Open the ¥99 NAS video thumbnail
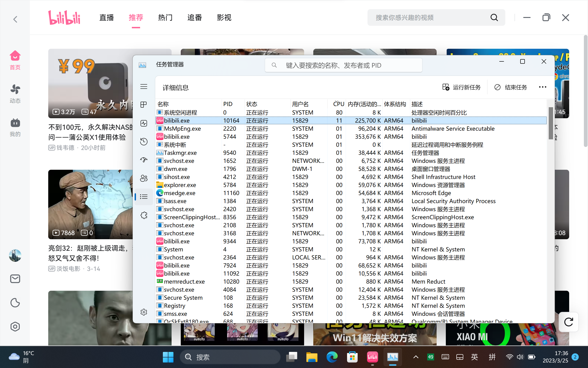588x368 pixels. 90,83
